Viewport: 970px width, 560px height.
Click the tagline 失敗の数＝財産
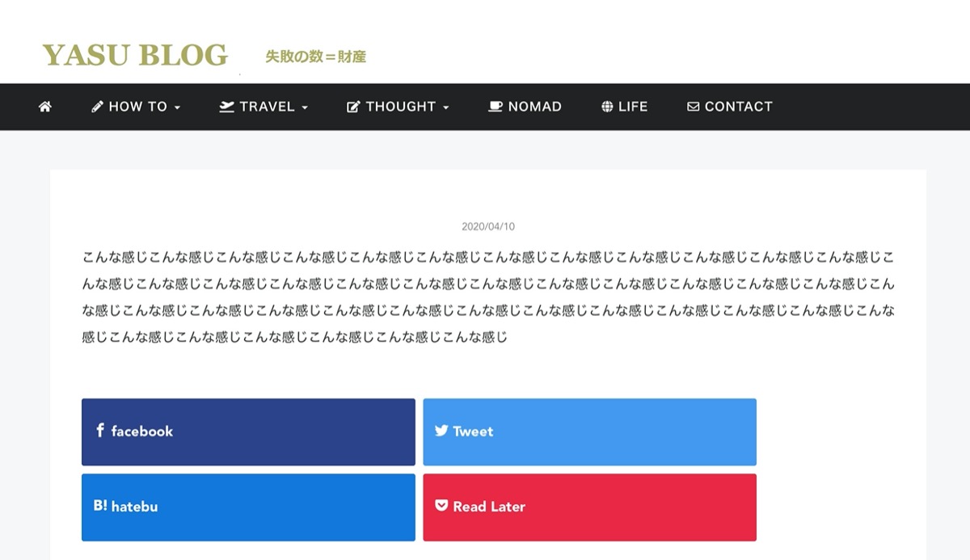[316, 57]
